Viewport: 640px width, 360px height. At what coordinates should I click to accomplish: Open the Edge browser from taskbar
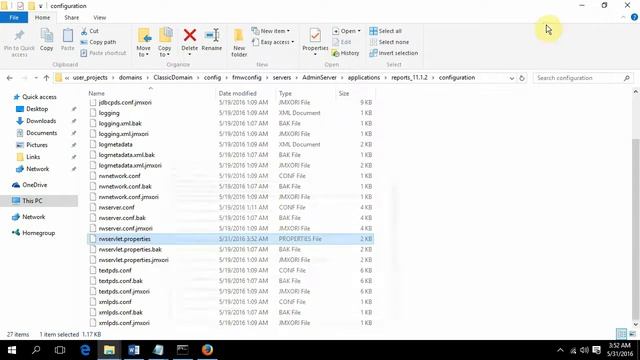click(x=85, y=350)
